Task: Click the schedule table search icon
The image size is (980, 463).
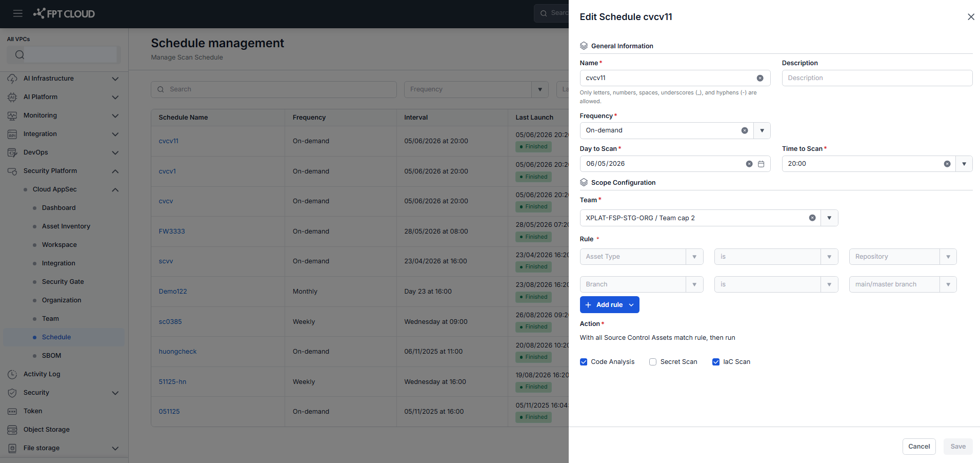Action: point(161,89)
